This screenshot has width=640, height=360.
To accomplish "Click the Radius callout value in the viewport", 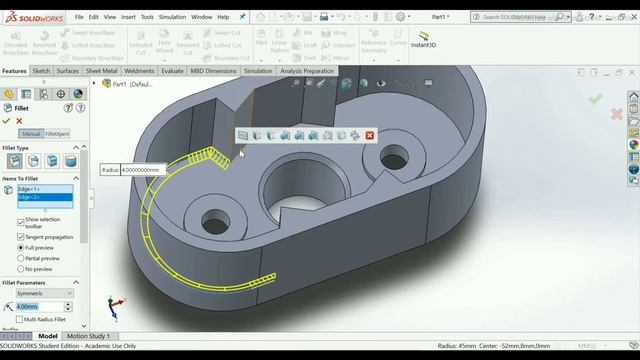I will [143, 170].
